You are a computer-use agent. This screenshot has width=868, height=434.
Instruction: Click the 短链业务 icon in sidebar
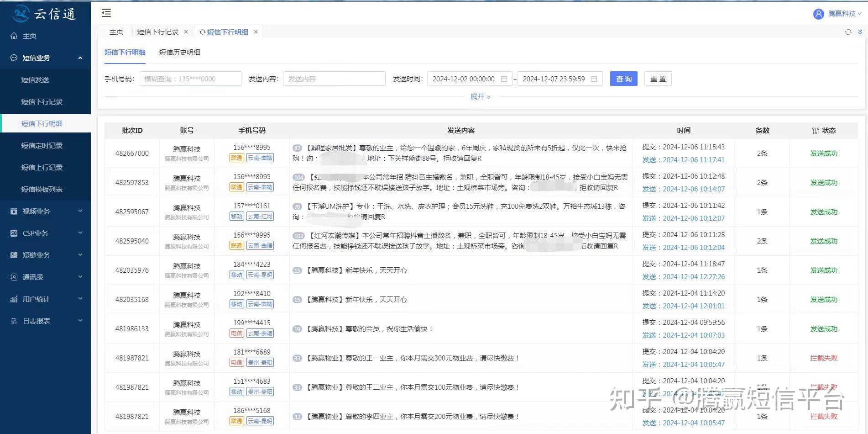(14, 255)
